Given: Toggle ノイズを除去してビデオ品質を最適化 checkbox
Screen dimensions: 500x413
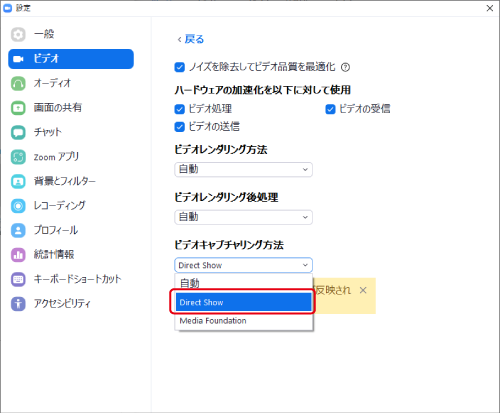Looking at the screenshot, I should [x=180, y=67].
